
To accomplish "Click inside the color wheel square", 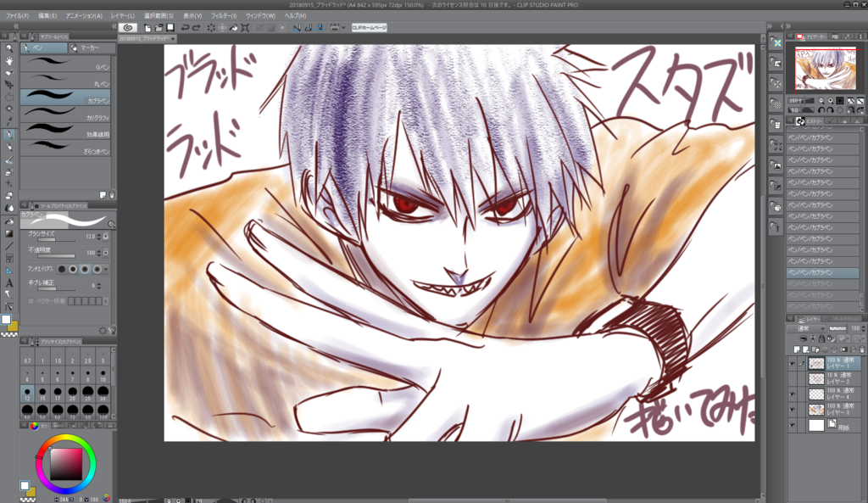I will coord(66,464).
